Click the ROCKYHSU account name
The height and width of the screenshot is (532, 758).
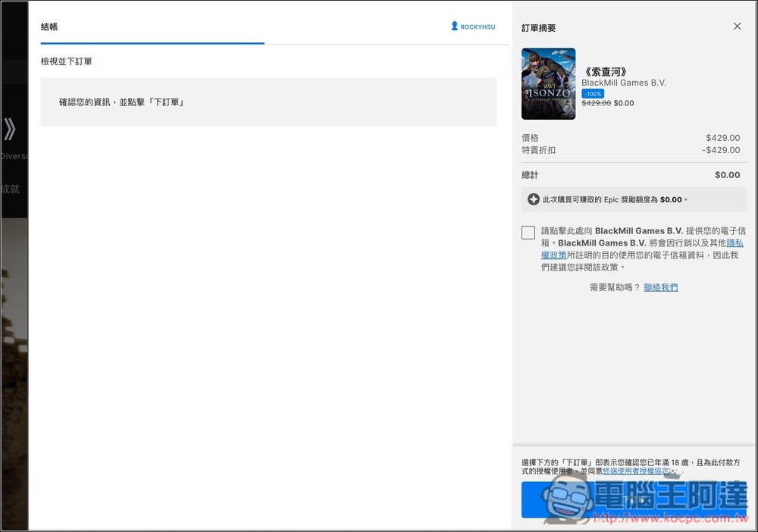[x=478, y=27]
